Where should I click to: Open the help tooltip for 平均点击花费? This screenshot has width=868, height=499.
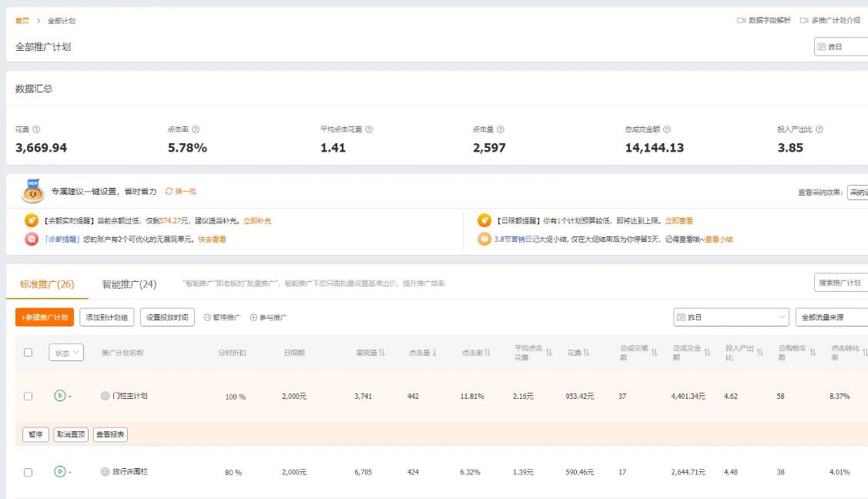click(369, 129)
